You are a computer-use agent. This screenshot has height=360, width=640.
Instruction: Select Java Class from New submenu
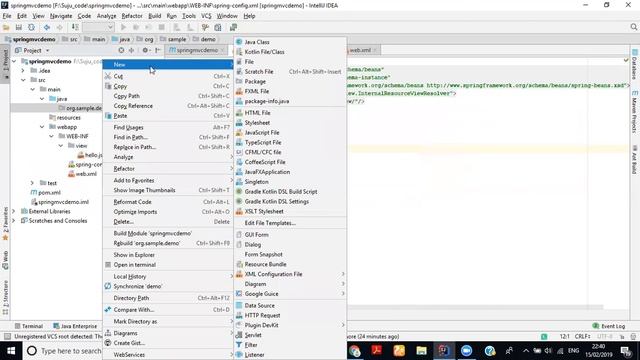pos(257,42)
